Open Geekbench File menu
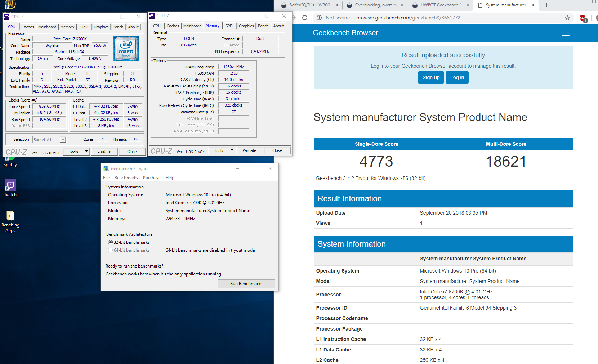 point(106,178)
